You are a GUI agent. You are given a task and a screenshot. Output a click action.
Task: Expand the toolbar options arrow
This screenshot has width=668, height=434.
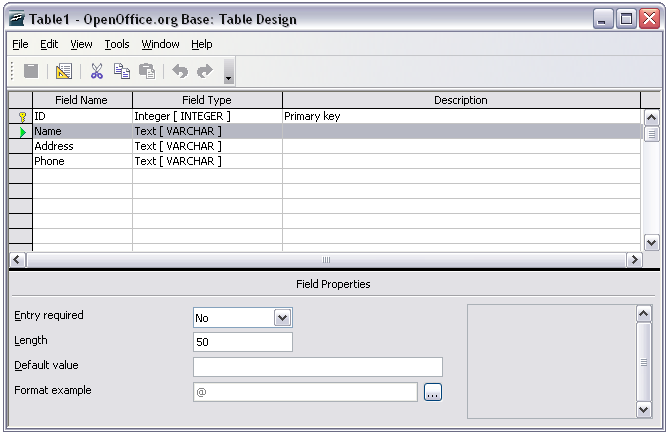coord(229,75)
